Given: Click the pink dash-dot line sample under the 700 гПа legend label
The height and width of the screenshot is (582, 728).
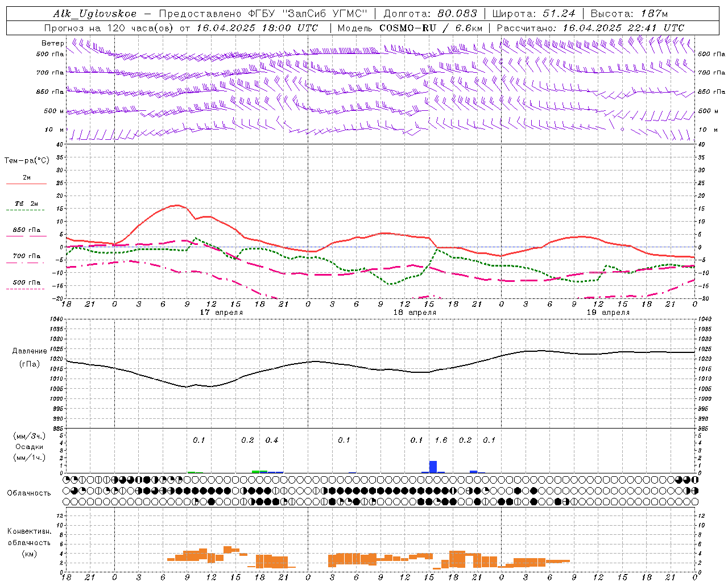Looking at the screenshot, I should point(25,263).
